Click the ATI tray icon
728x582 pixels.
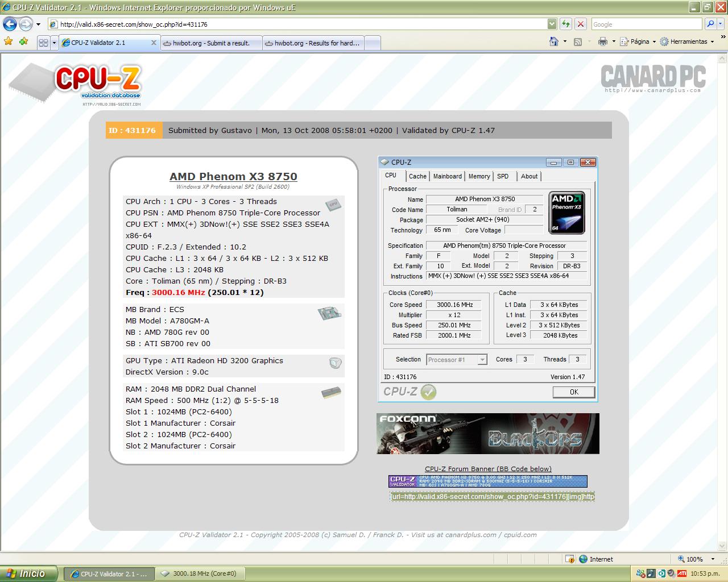point(681,573)
